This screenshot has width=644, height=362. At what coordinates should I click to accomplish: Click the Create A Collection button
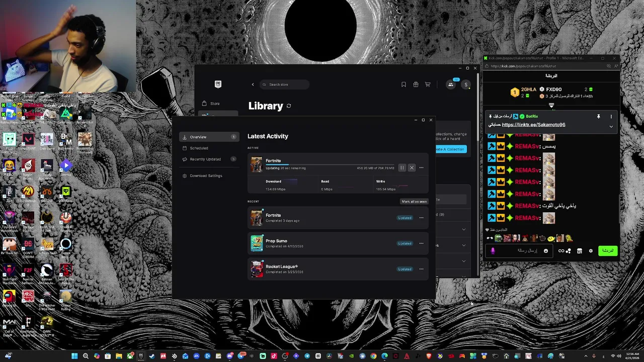pyautogui.click(x=451, y=149)
